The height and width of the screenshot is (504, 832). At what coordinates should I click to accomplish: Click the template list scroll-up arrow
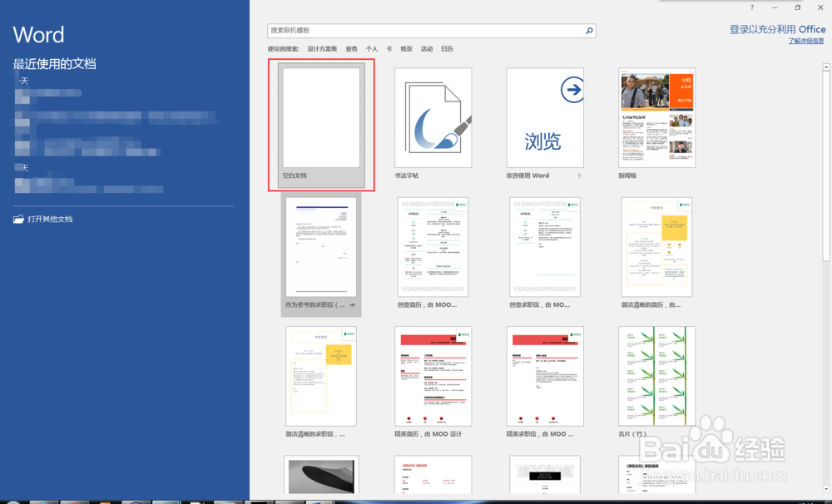(x=826, y=67)
